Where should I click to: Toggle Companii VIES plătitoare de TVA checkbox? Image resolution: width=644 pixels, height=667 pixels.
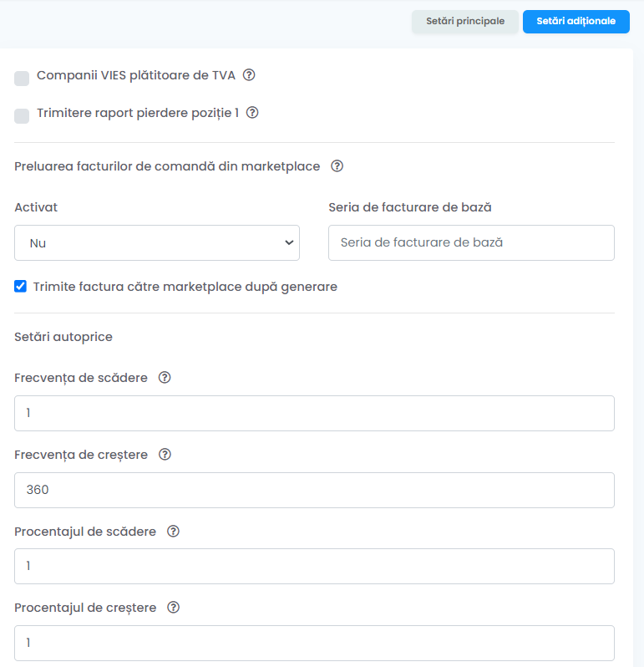(x=22, y=79)
